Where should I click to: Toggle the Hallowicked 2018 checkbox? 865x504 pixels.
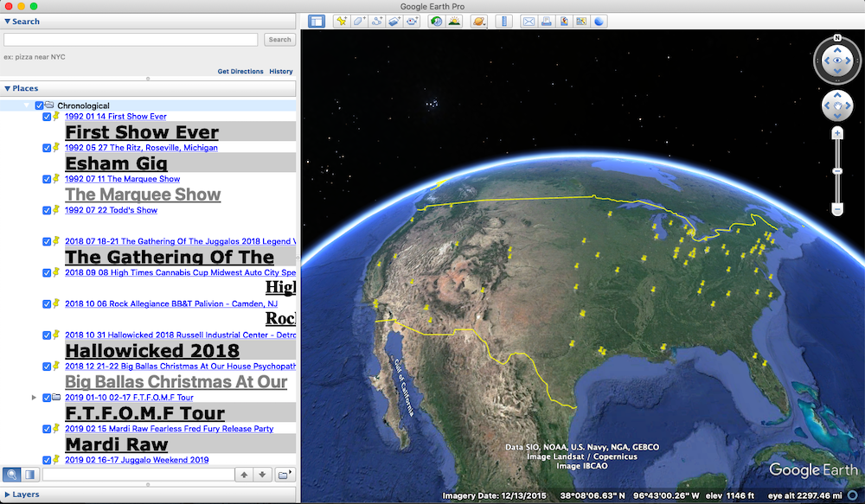pos(47,335)
